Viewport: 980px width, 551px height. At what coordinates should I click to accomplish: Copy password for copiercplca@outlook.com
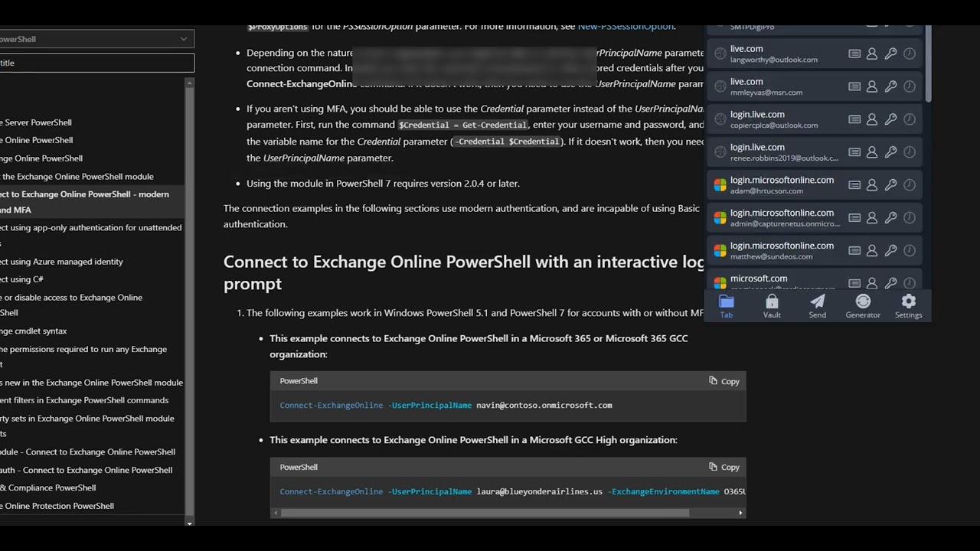(890, 119)
